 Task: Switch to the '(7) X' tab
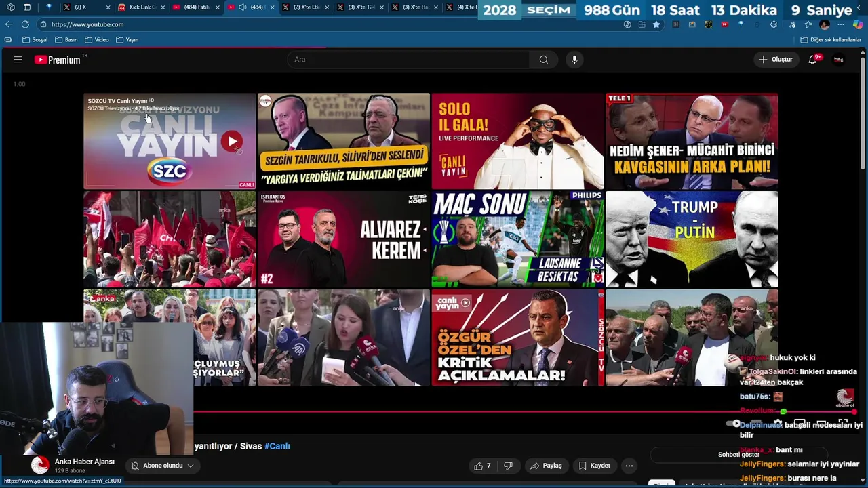click(85, 7)
